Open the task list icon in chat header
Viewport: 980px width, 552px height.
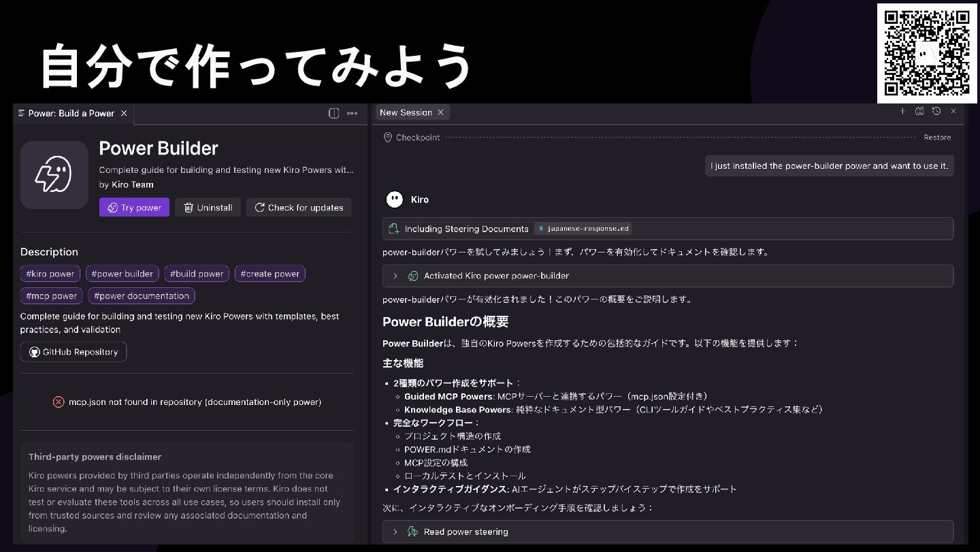point(919,111)
